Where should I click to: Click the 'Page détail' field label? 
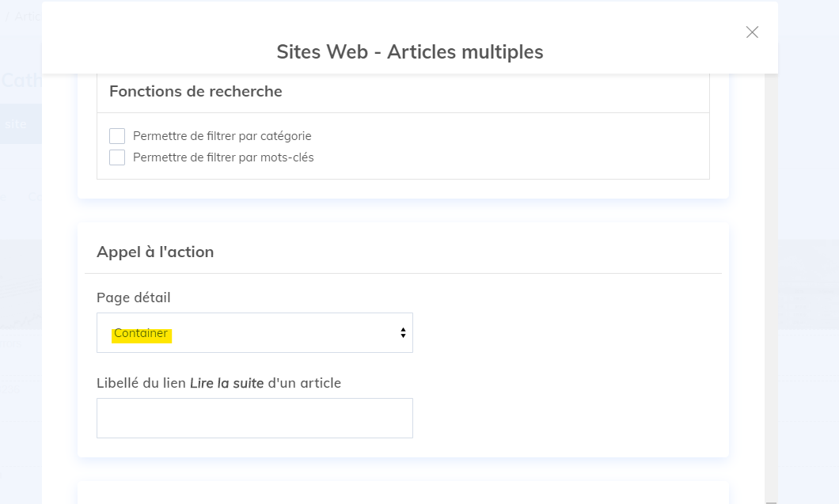133,298
